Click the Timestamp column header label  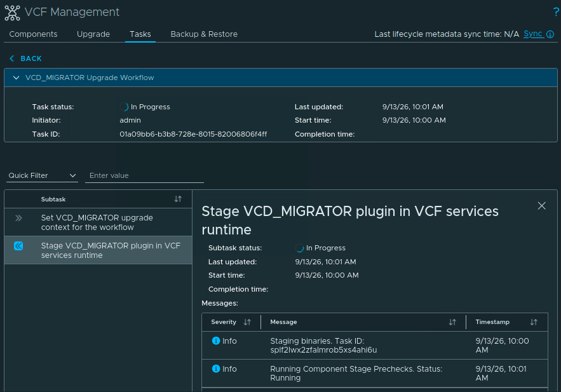tap(492, 322)
